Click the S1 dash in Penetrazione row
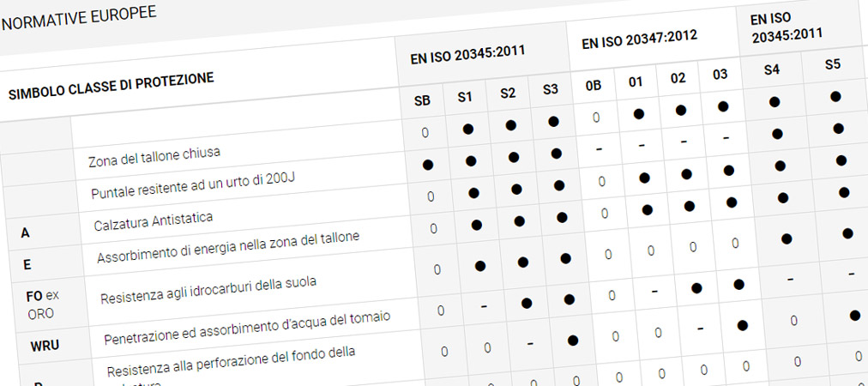 click(484, 305)
